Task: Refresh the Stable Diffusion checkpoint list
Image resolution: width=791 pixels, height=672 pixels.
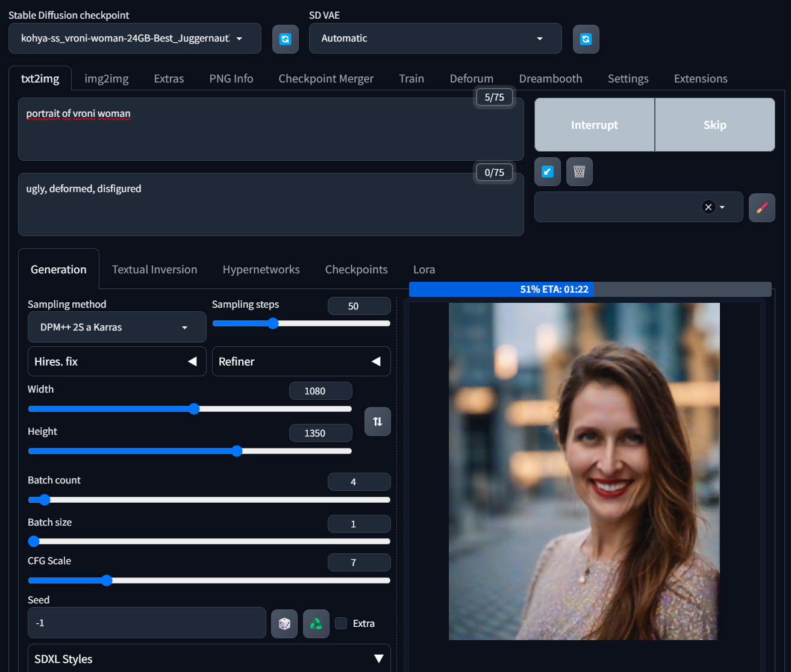Action: click(285, 39)
